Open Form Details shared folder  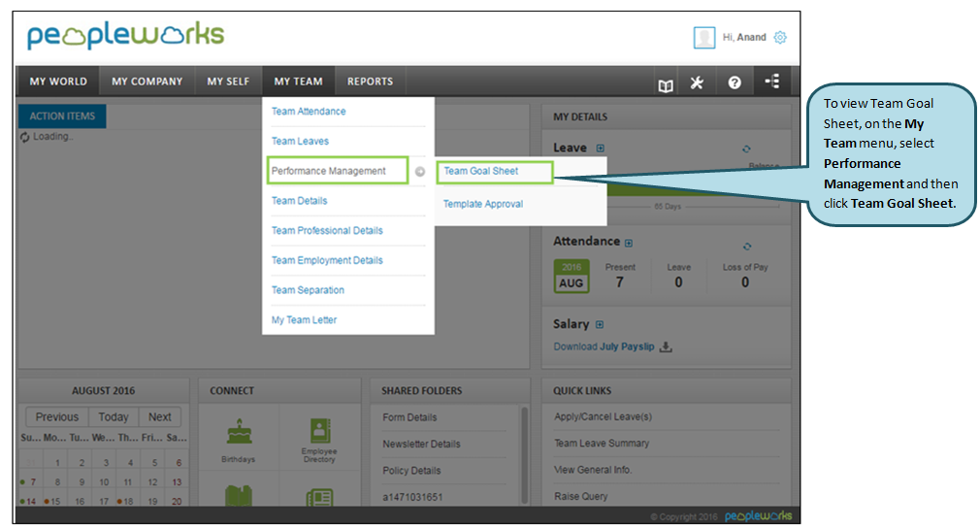pyautogui.click(x=410, y=417)
